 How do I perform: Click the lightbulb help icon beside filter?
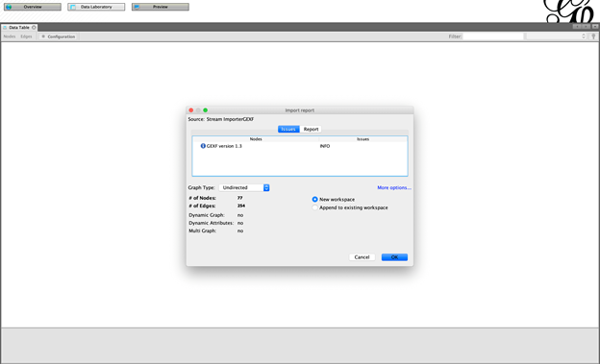click(x=593, y=36)
